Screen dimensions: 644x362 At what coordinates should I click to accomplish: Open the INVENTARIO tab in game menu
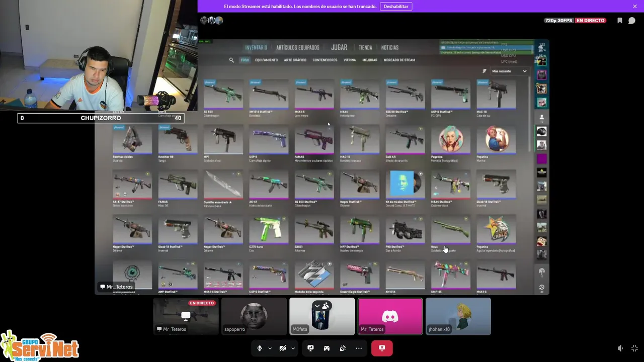click(x=256, y=48)
